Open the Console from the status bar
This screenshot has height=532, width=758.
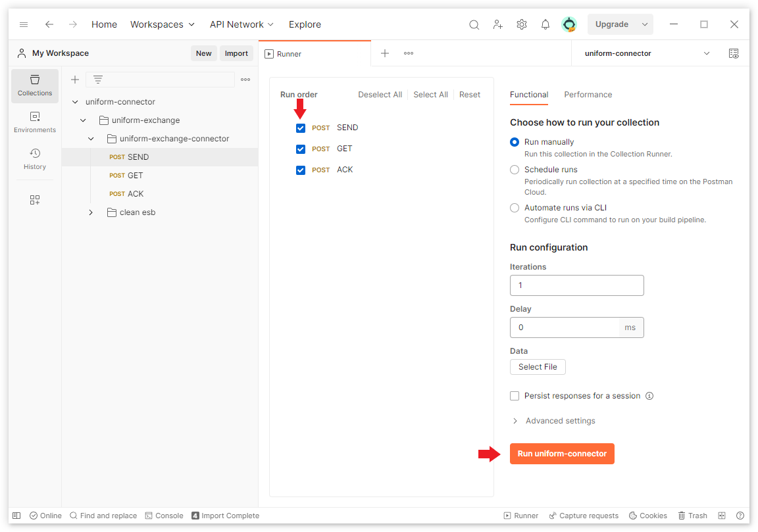164,515
